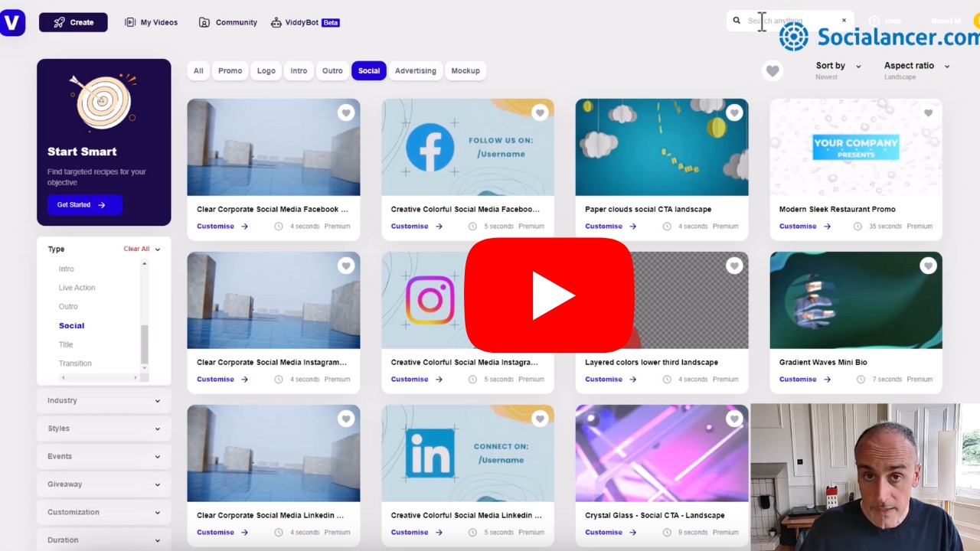Favourite Modern Sleek Restaurant Promo template

coord(928,112)
